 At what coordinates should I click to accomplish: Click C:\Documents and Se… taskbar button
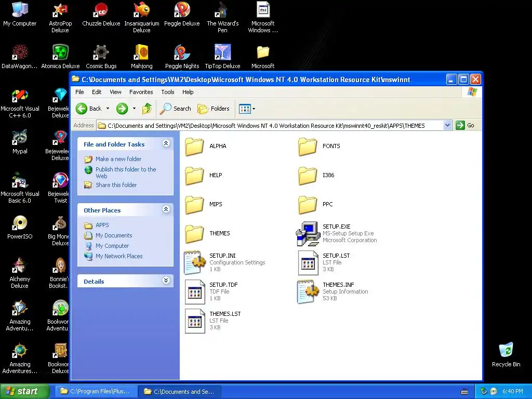(180, 391)
